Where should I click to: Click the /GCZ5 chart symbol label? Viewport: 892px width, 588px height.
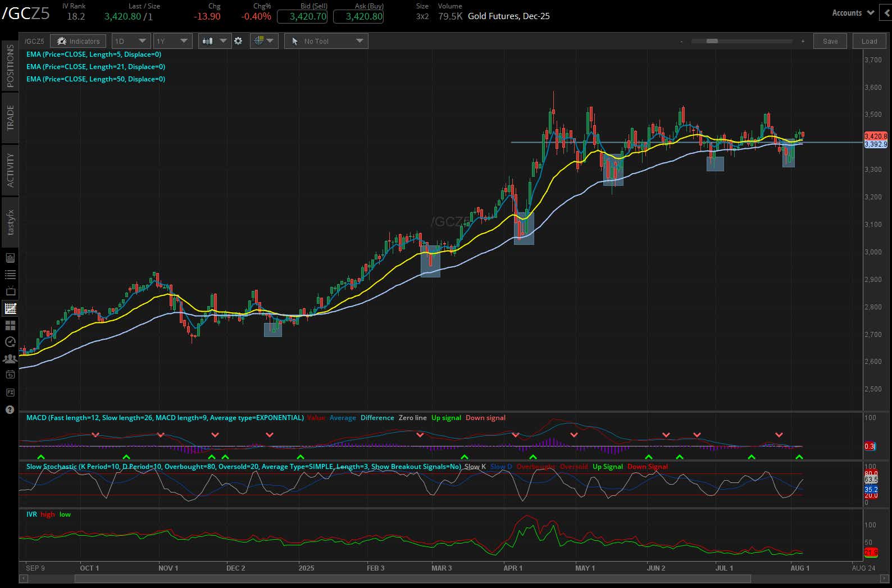tap(35, 41)
